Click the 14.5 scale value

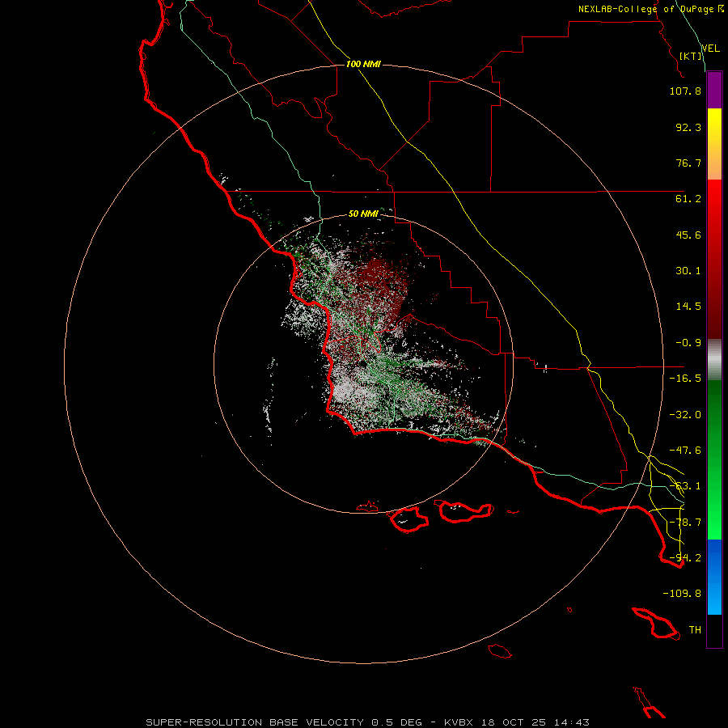coord(688,307)
